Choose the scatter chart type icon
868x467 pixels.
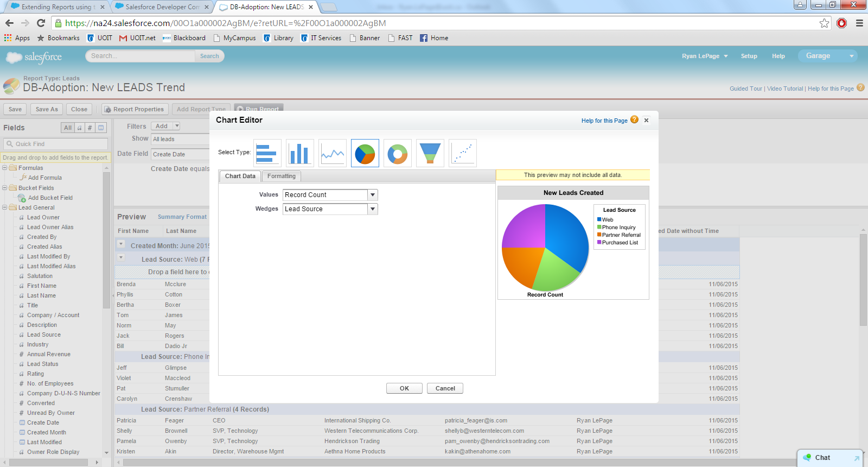[x=462, y=153]
